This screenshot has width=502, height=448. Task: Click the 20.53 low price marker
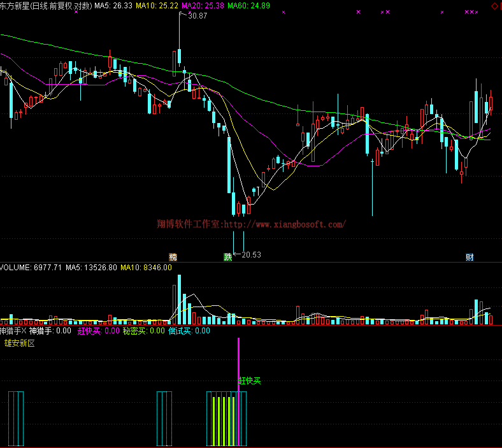pyautogui.click(x=251, y=255)
